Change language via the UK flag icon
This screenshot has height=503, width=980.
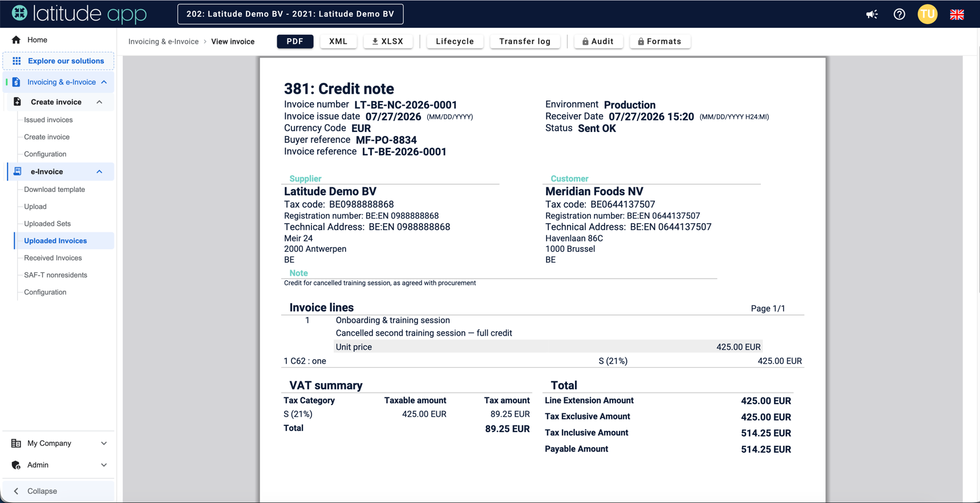[x=957, y=14]
